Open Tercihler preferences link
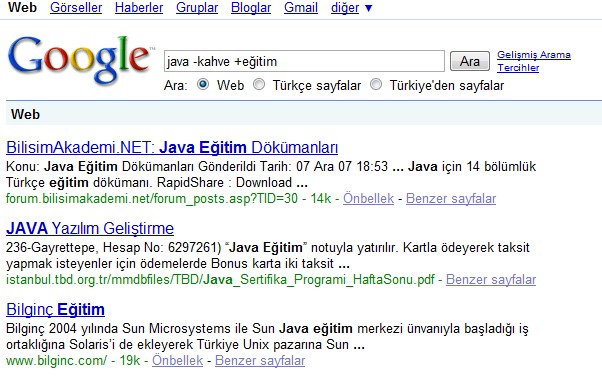 click(518, 68)
